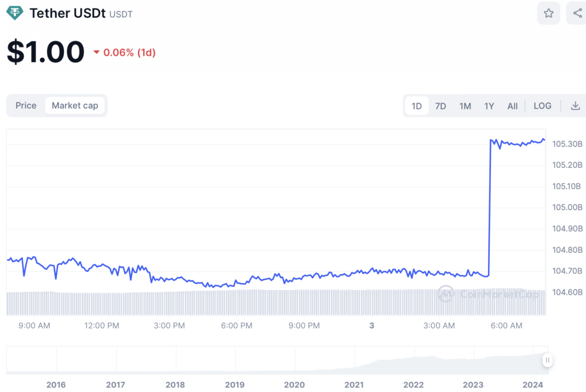The height and width of the screenshot is (392, 586).
Task: Click the USDT ticker symbol
Action: 121,14
